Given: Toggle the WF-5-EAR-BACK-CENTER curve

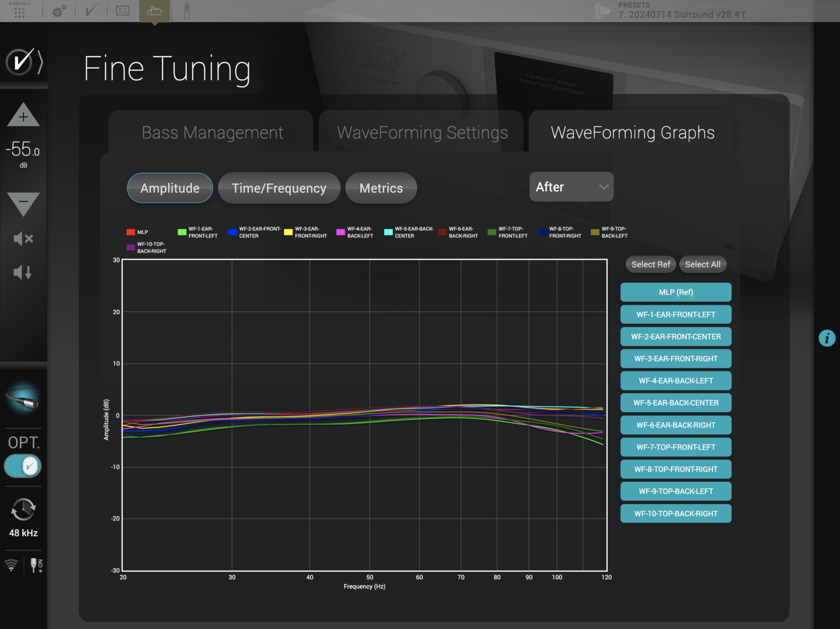Looking at the screenshot, I should pos(675,403).
